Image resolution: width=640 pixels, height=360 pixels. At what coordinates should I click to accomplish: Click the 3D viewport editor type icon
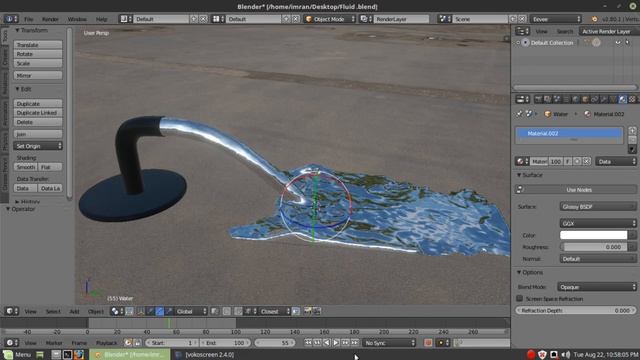click(11, 311)
